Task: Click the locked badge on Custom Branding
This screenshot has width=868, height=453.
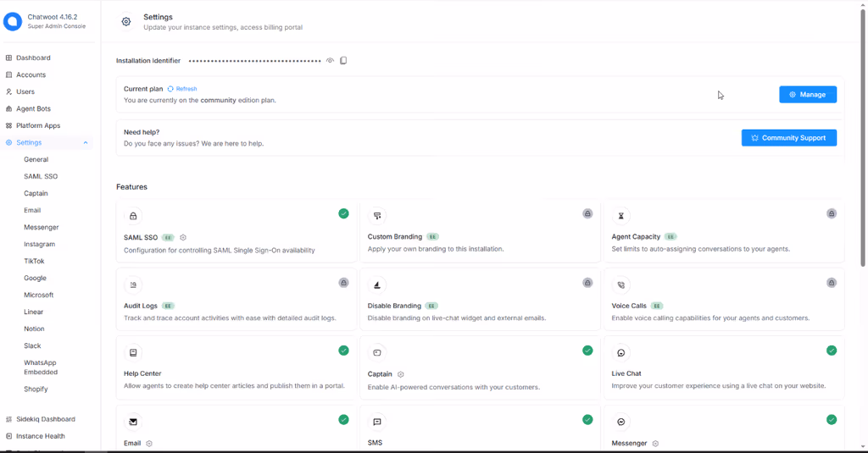Action: (587, 213)
